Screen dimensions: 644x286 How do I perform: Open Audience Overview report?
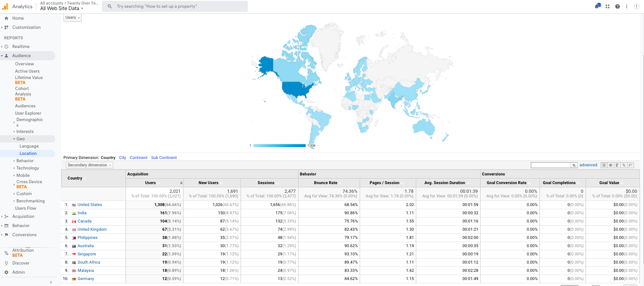pos(25,64)
